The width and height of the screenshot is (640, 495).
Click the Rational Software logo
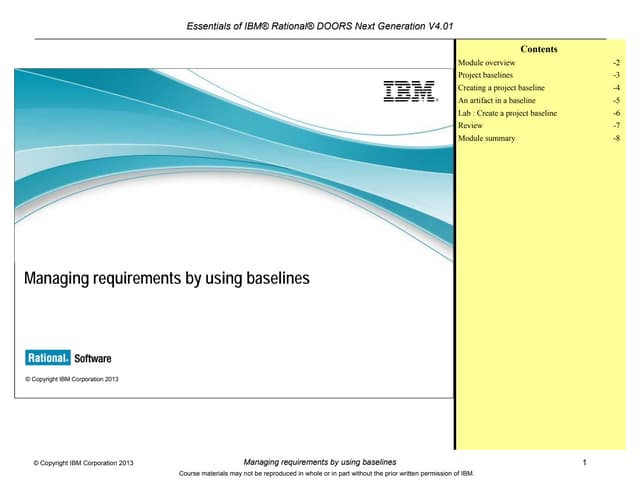pos(68,358)
